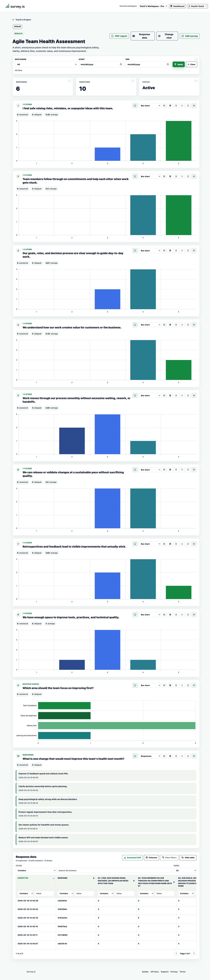This screenshot has height=980, width=210.
Task: Click layers icon on question 4 card
Action: click(x=170, y=325)
